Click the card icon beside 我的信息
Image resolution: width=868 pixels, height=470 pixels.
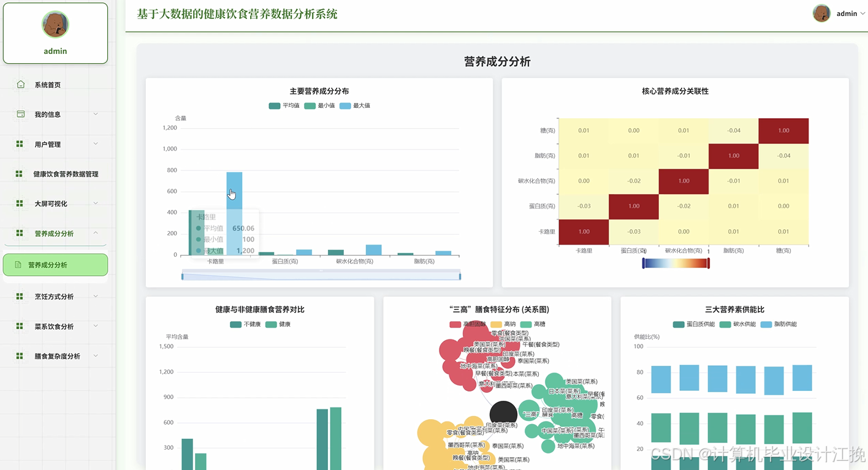pos(21,114)
